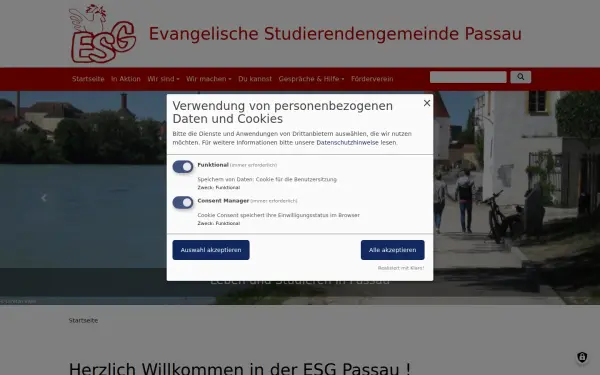Viewport: 600px width, 375px height.
Task: Click the Evangelische Studierendengemeinde Passau title
Action: (x=335, y=34)
